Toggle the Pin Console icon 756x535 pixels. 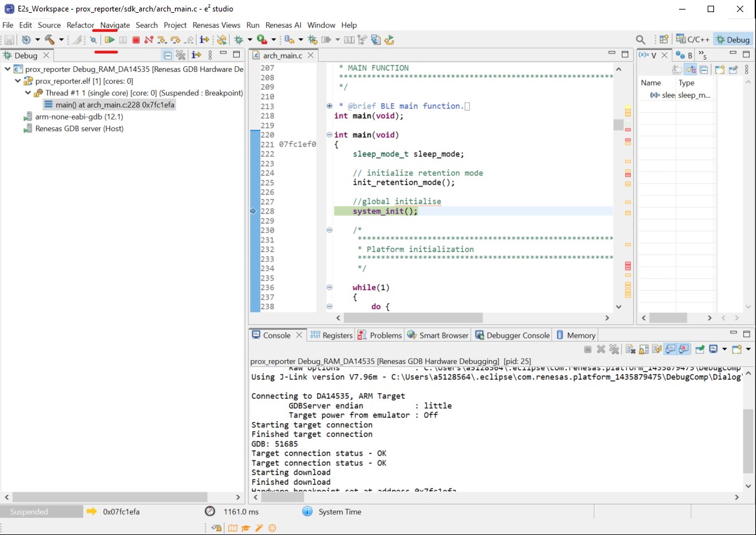pyautogui.click(x=699, y=349)
